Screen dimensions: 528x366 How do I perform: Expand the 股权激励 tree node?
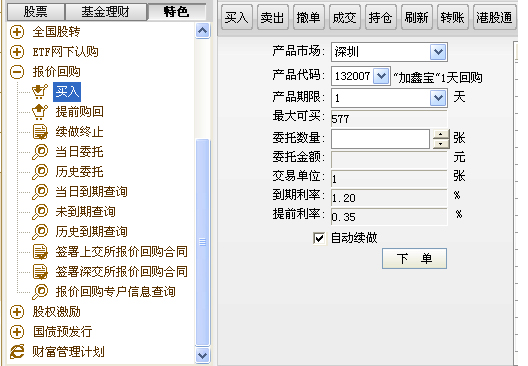pos(17,312)
